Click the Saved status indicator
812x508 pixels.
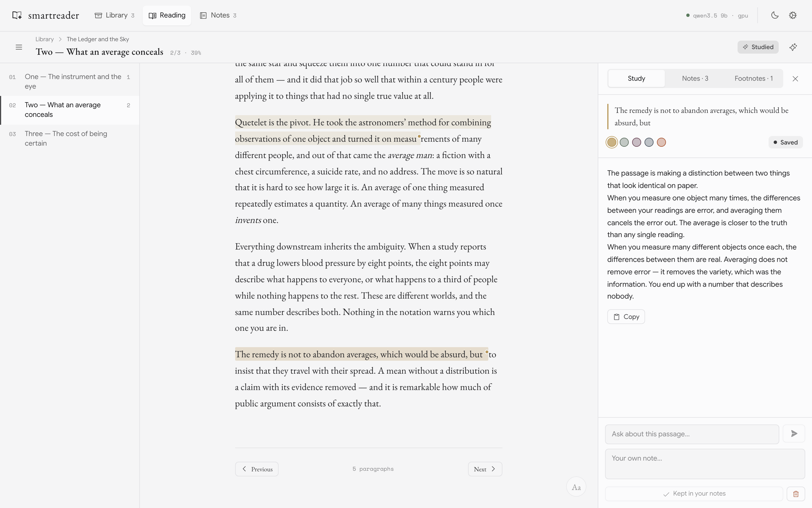click(x=785, y=142)
